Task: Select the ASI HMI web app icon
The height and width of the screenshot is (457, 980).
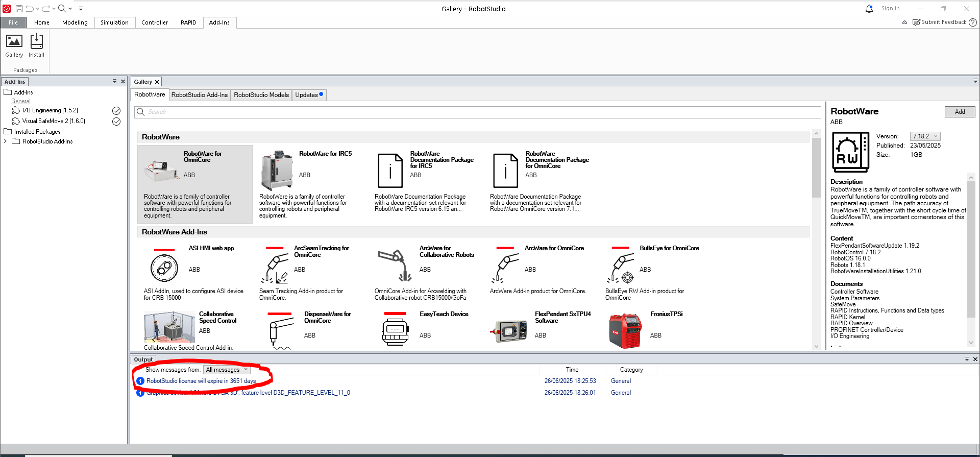Action: [164, 266]
